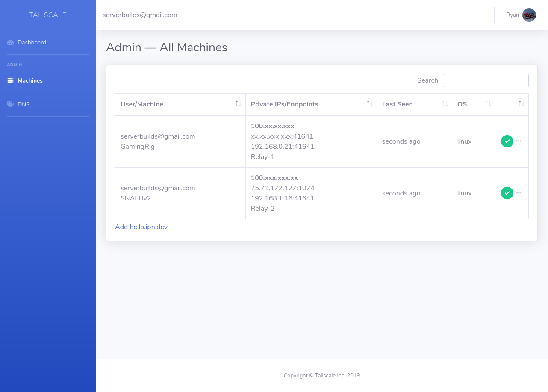Open the three-dot menu for SNAFUv2
The image size is (548, 392).
tap(519, 193)
